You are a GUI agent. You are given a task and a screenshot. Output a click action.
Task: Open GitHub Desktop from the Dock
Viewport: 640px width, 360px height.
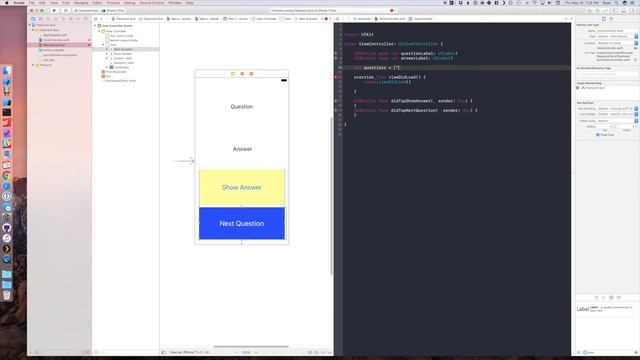coord(7,228)
